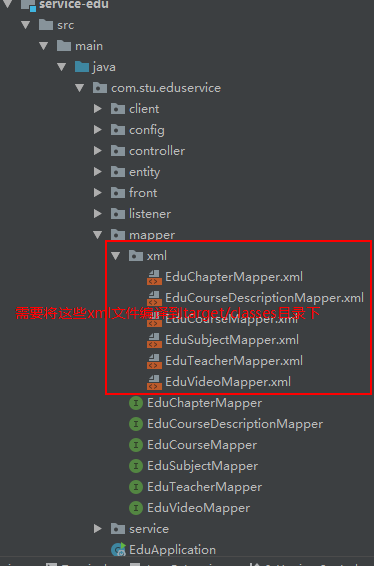Select EduChapterMapper.xml file name
374x566 pixels.
(234, 277)
